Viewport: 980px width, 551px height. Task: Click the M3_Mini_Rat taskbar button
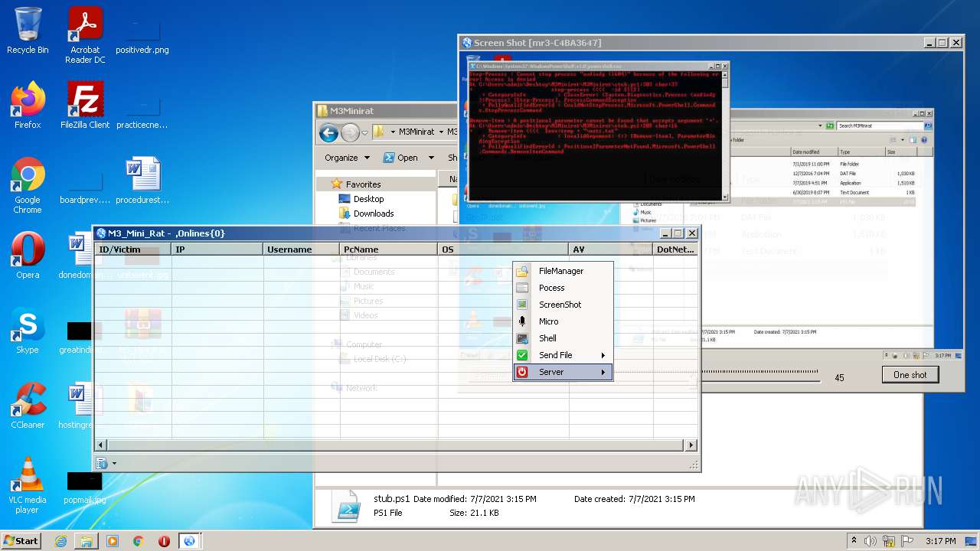coord(189,541)
